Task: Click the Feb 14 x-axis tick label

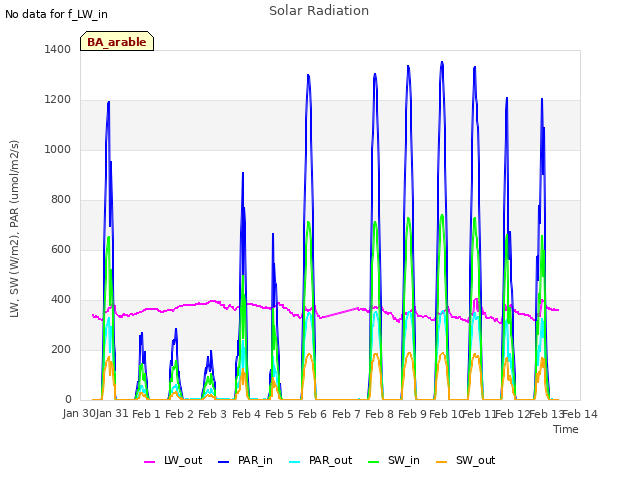Action: [x=580, y=414]
